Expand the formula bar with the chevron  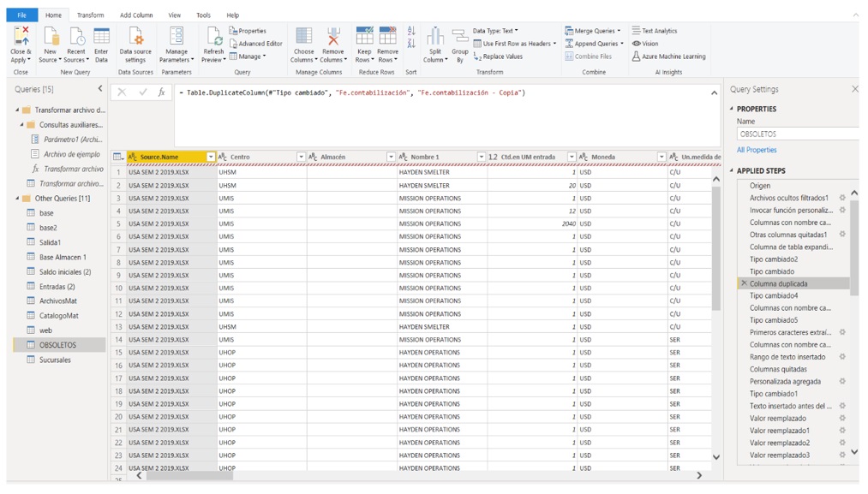point(715,92)
